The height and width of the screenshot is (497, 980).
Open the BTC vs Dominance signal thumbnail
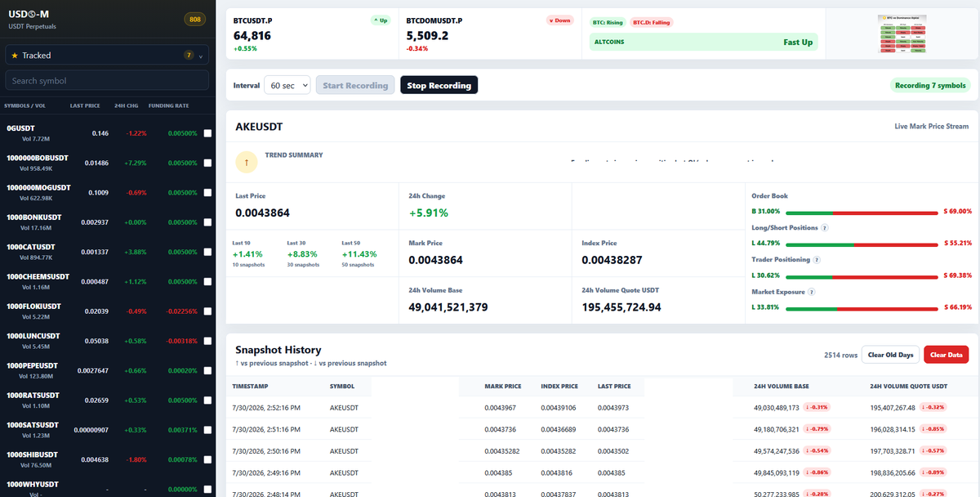click(902, 34)
